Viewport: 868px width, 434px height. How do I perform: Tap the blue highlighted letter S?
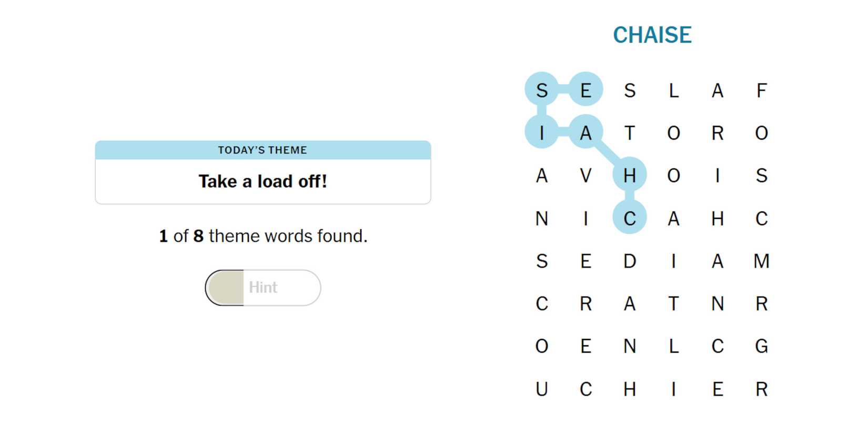[542, 90]
